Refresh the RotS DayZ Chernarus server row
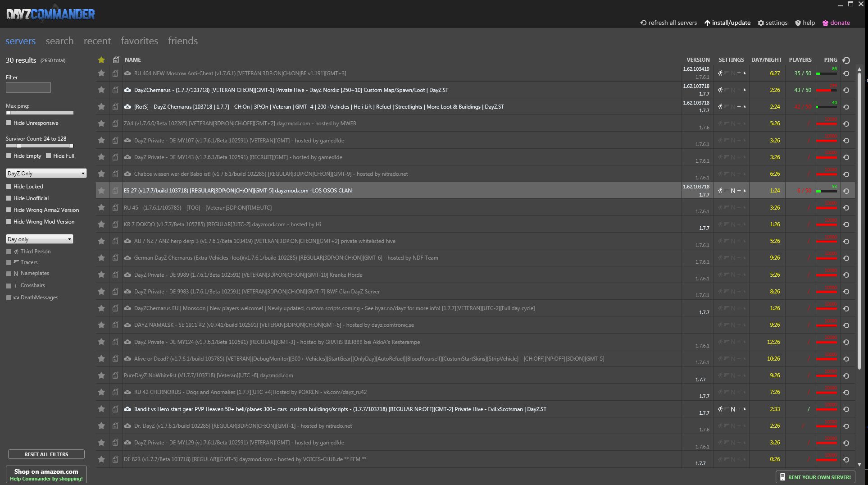Screen dimensions: 868x485 coord(846,107)
